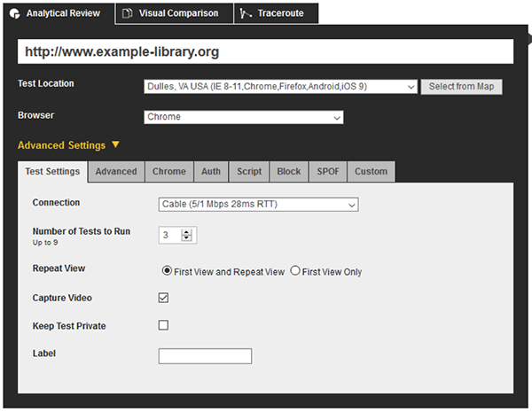The height and width of the screenshot is (412, 532).
Task: Open the Script tab
Action: tap(249, 172)
